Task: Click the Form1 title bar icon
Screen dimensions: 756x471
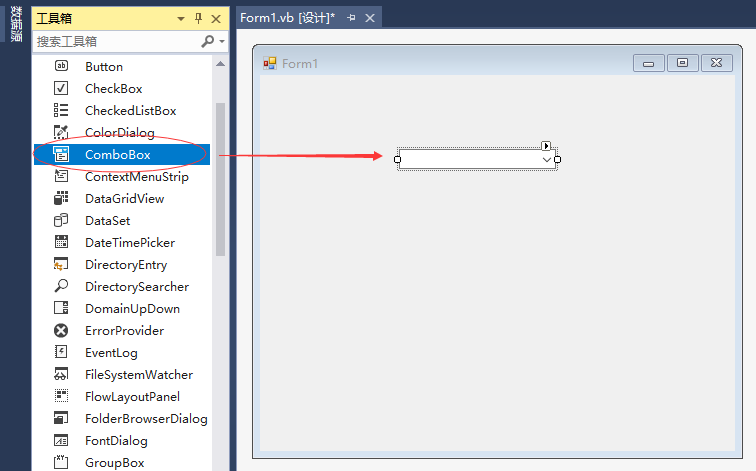Action: (x=270, y=63)
